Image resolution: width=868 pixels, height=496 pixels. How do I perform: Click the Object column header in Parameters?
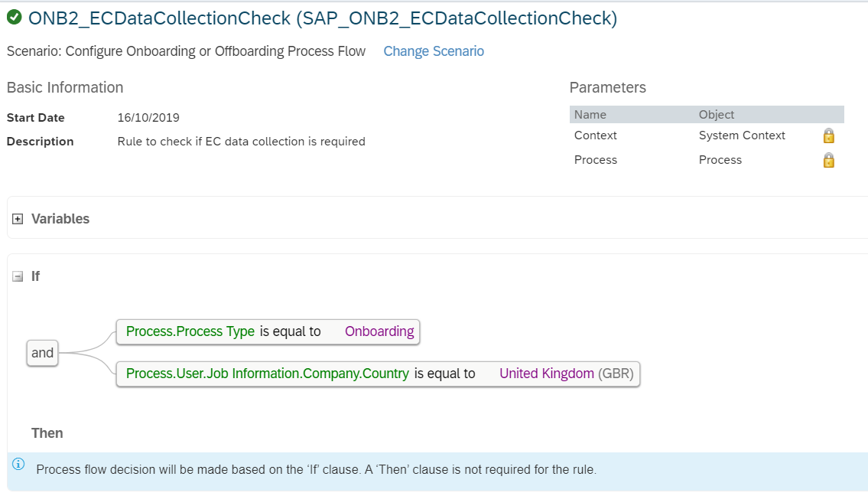[717, 115]
